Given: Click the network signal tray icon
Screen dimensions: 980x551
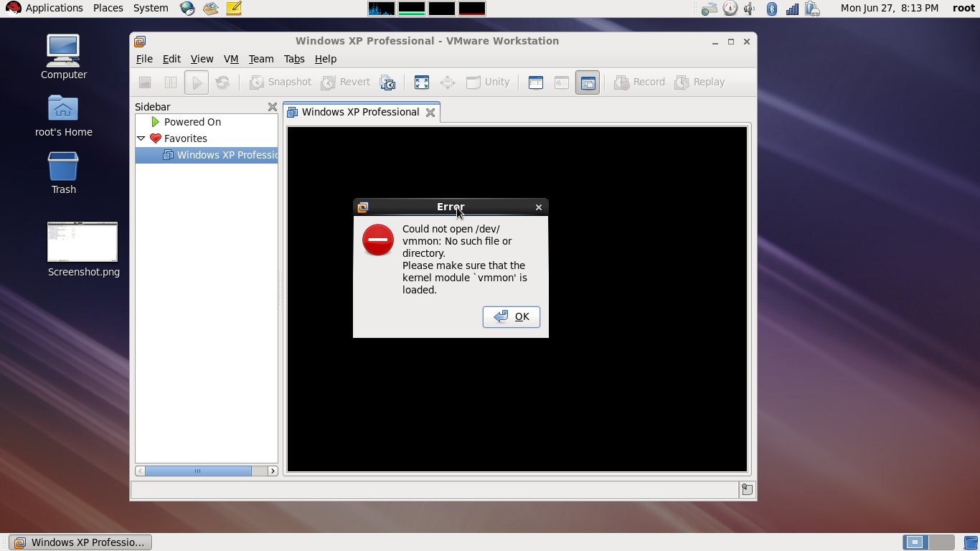Looking at the screenshot, I should 793,9.
